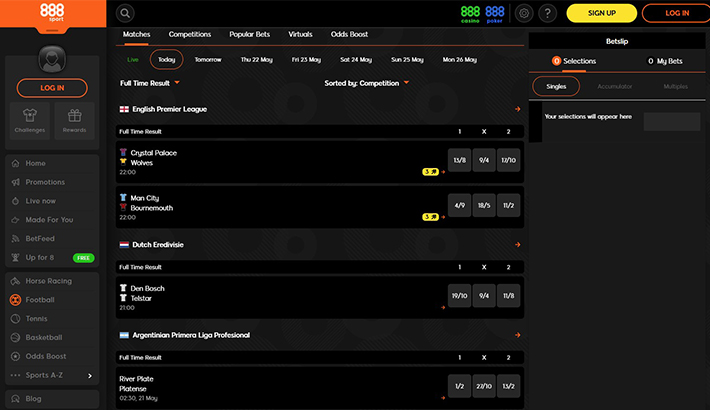Viewport: 710px width, 410px height.
Task: Open Sorted by Competition dropdown
Action: coord(367,83)
